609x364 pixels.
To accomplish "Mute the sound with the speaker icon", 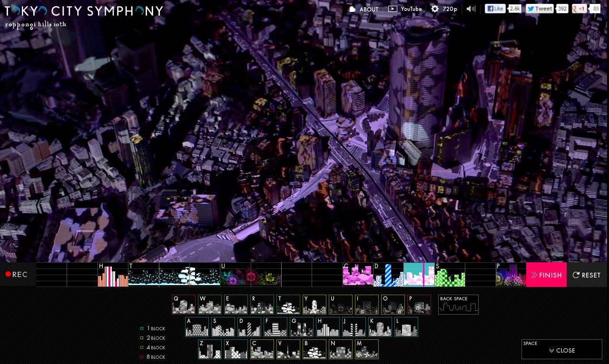I will point(471,9).
